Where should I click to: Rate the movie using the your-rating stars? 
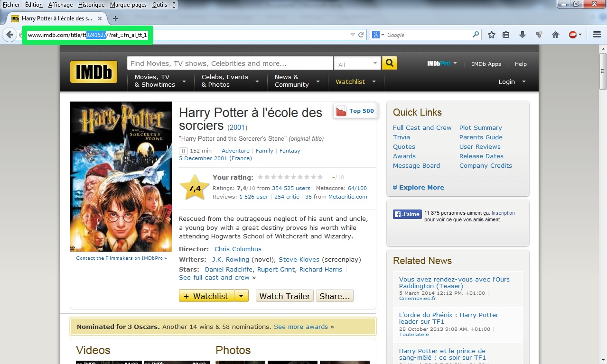coord(290,177)
